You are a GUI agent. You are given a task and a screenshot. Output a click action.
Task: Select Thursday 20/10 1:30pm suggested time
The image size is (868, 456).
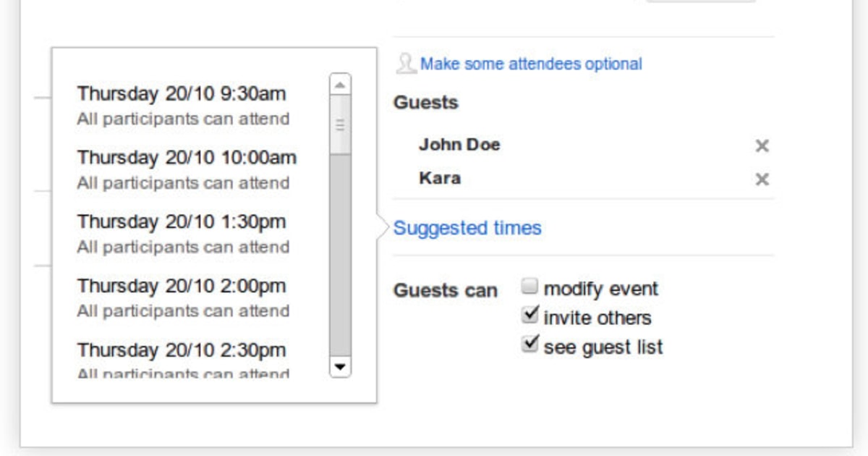[179, 222]
